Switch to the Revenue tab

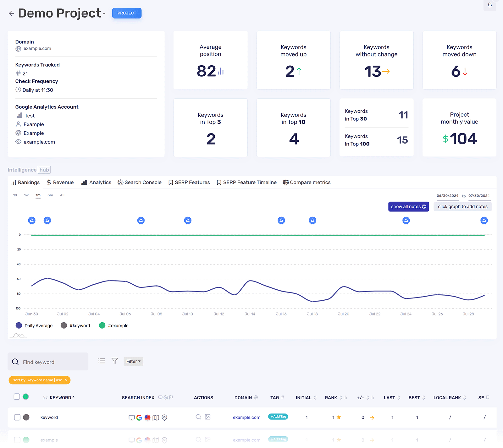(60, 182)
